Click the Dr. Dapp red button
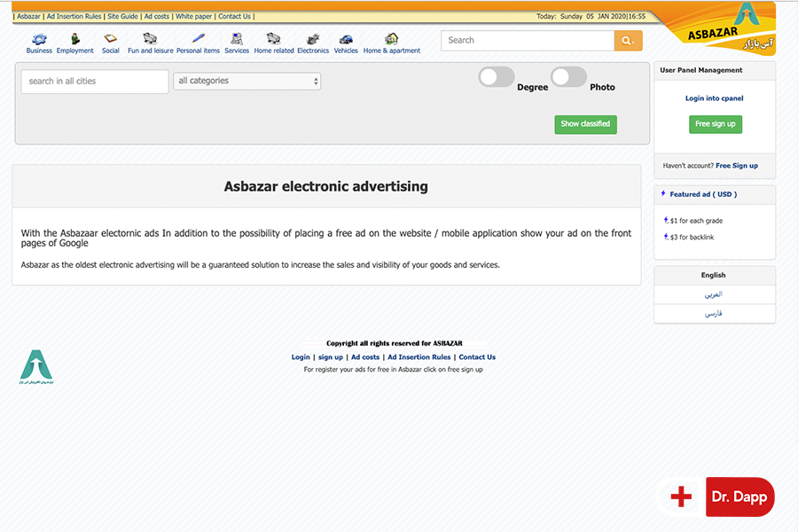Viewport: 798px width, 532px height. tap(740, 497)
